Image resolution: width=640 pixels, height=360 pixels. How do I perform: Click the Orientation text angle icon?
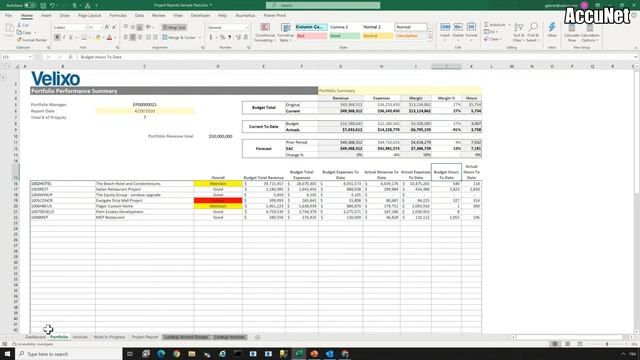point(149,27)
